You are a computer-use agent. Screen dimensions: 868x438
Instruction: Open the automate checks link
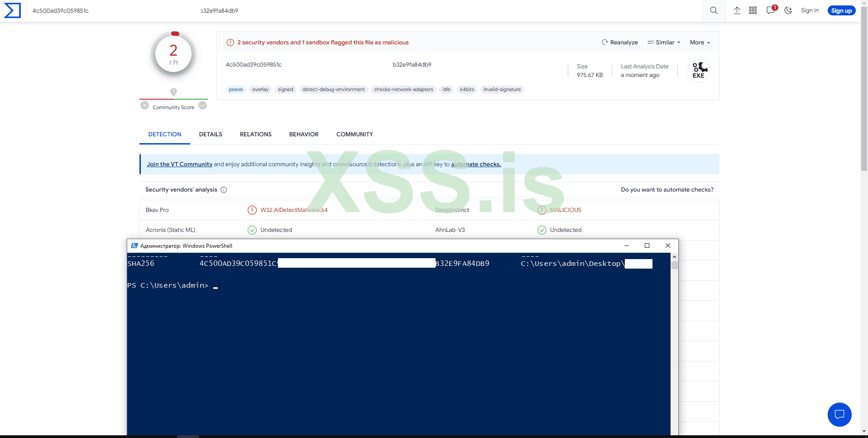coord(476,164)
